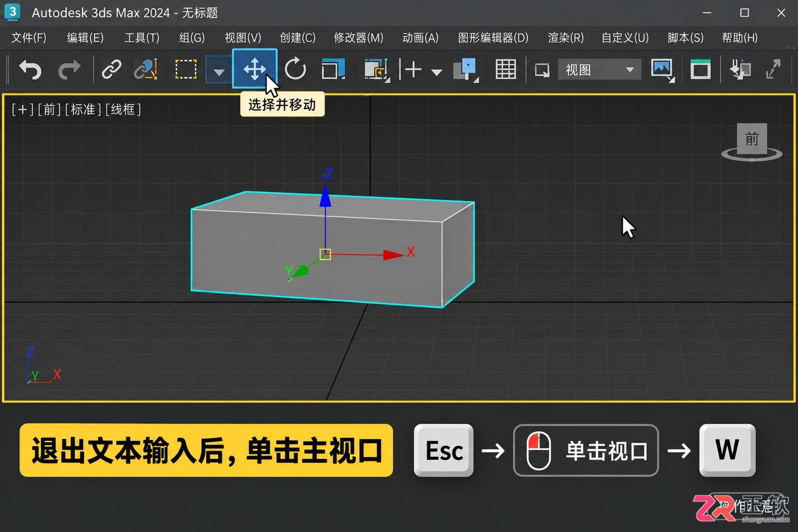Click the red X axis arrow of the gizmo
The image size is (798, 532).
[x=393, y=254]
